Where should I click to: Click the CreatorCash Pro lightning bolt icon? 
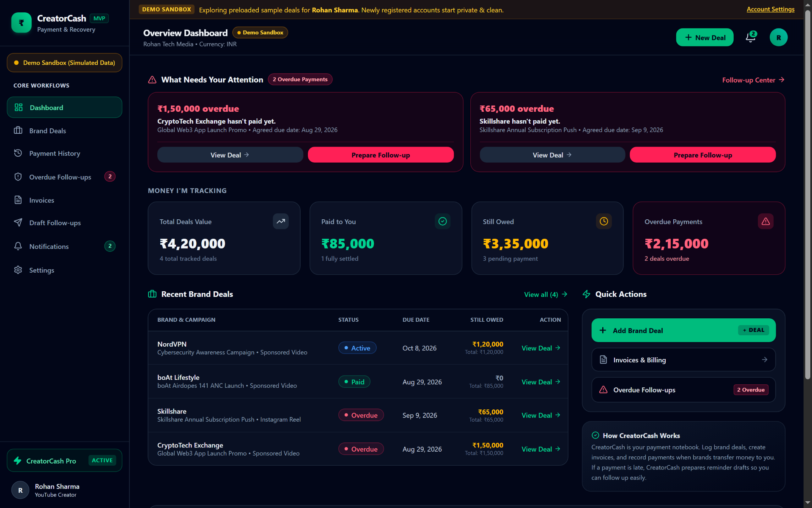tap(18, 461)
